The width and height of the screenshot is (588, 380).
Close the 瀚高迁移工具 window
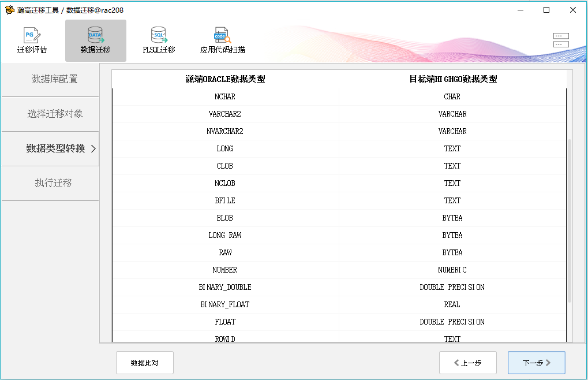click(573, 10)
